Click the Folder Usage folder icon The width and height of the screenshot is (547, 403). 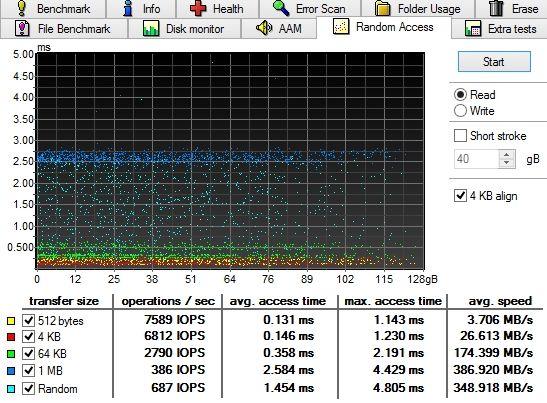click(383, 8)
